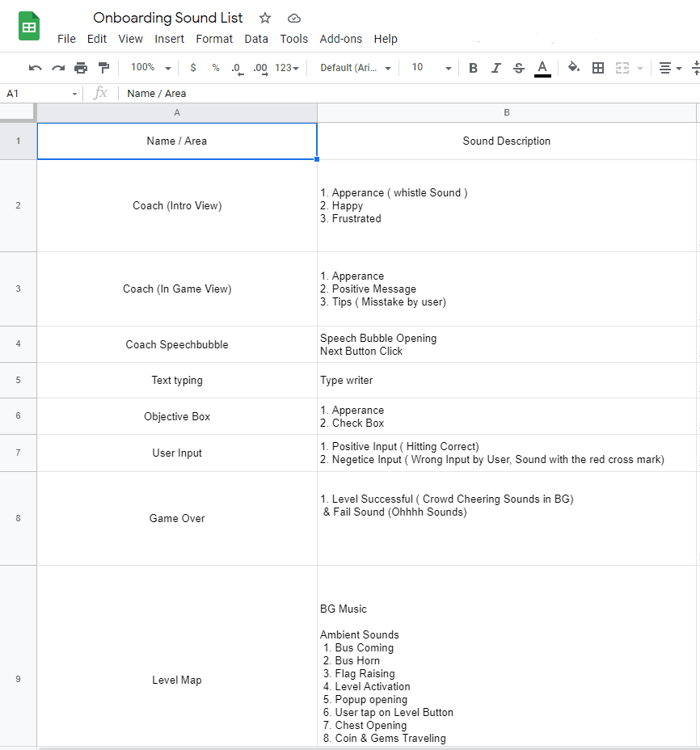Toggle italic formatting
Screen dimensions: 700x750
[496, 68]
